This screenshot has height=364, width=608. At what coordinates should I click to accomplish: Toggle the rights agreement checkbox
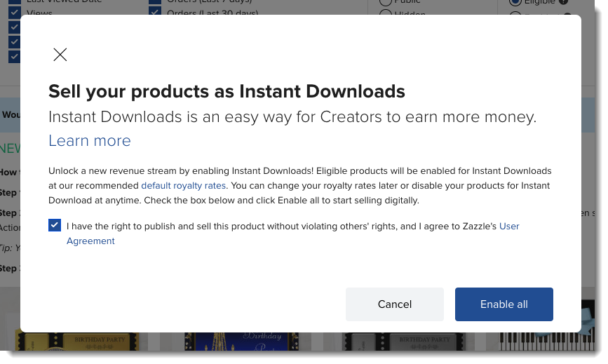coord(55,225)
